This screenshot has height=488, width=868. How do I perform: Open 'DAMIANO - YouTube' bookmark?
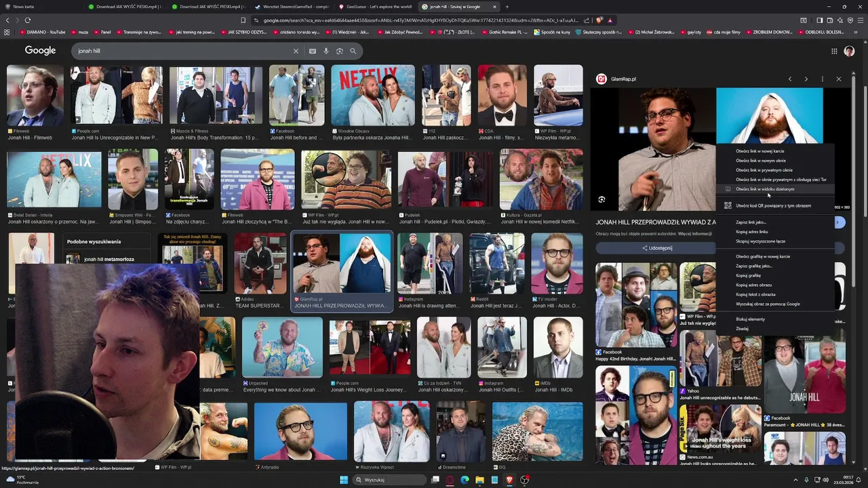[x=42, y=32]
